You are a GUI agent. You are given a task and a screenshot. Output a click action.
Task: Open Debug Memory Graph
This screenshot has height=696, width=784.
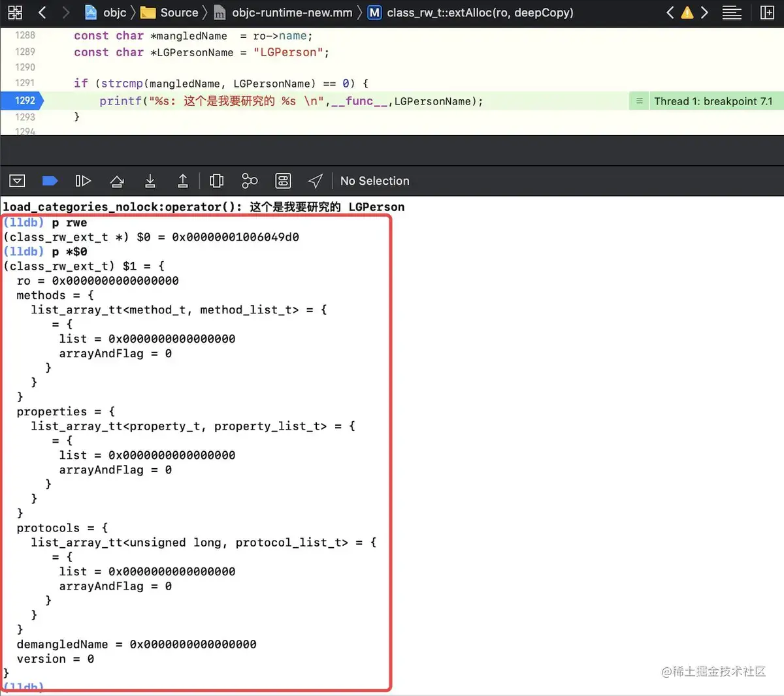coord(250,181)
